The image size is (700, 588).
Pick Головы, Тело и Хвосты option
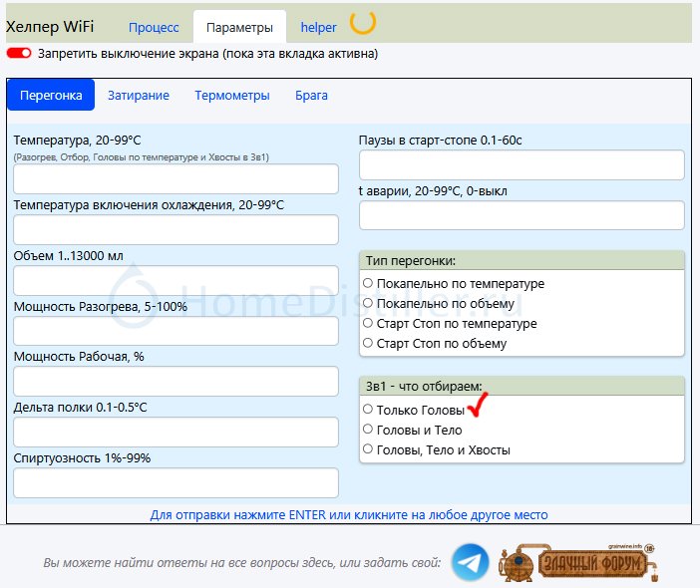tap(368, 449)
